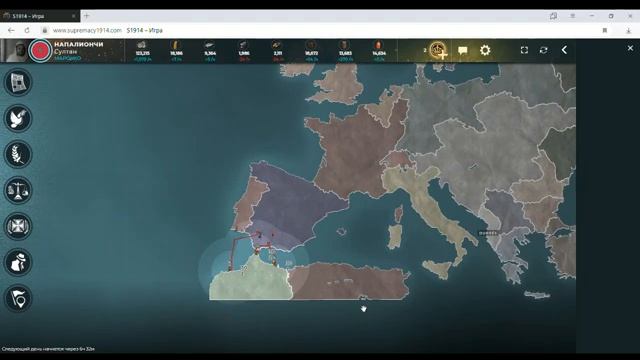This screenshot has height=360, width=640.
Task: Click the site lock security icon
Action: pyautogui.click(x=45, y=30)
